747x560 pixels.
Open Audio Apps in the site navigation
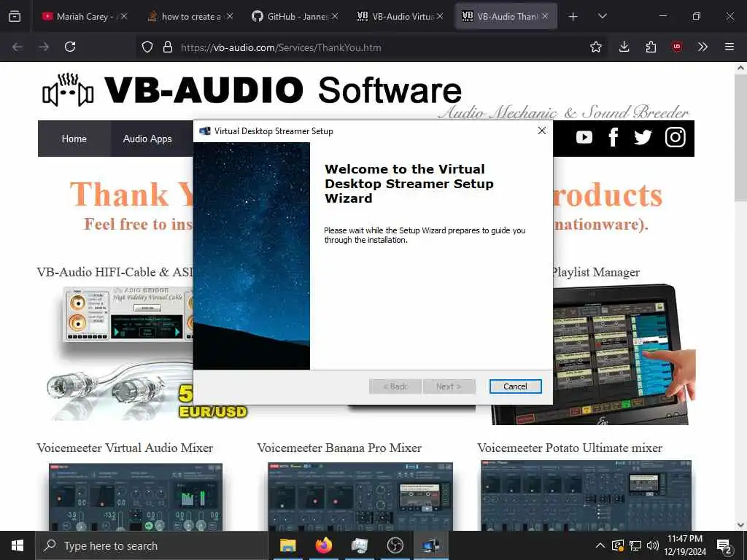(147, 139)
